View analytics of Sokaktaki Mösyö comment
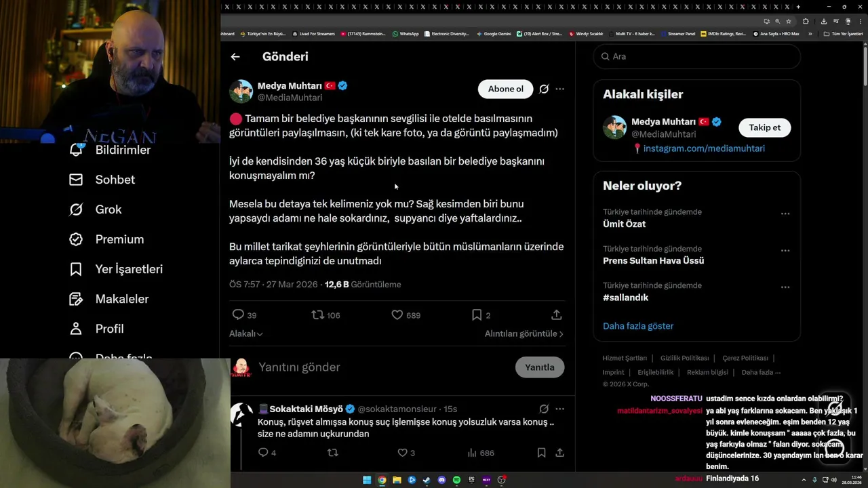The height and width of the screenshot is (488, 868). pos(481,453)
